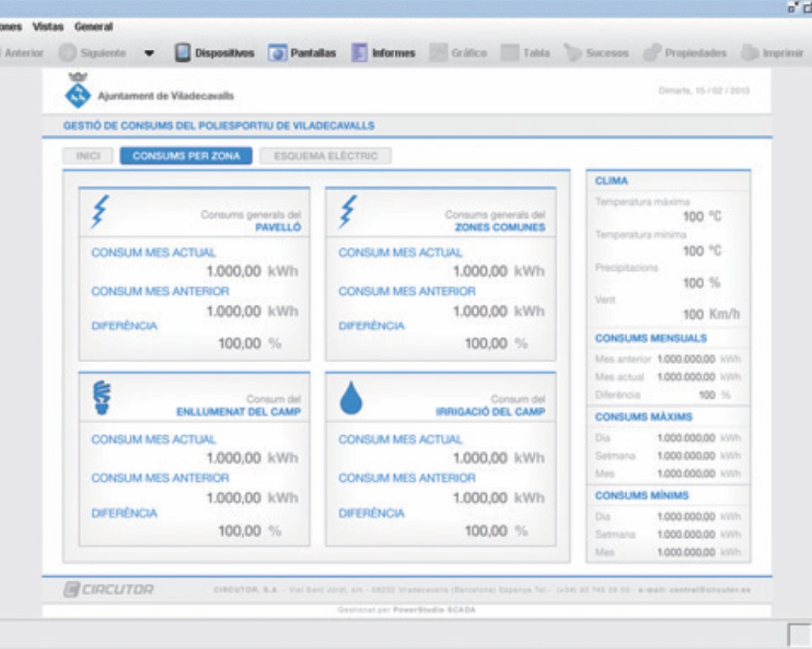Expand the navigation history dropdown arrow
This screenshot has height=649, width=812.
tap(149, 54)
